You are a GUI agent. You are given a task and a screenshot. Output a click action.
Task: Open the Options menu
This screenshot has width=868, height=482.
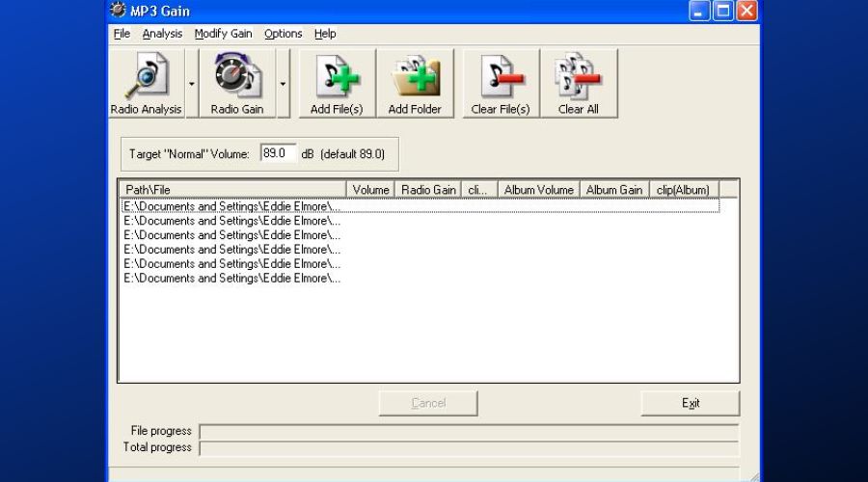(283, 34)
